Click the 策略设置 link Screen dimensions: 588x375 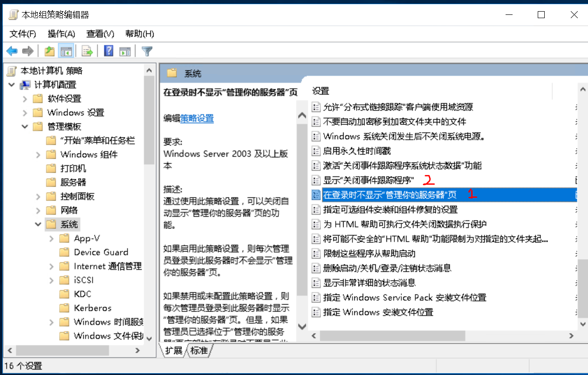197,119
